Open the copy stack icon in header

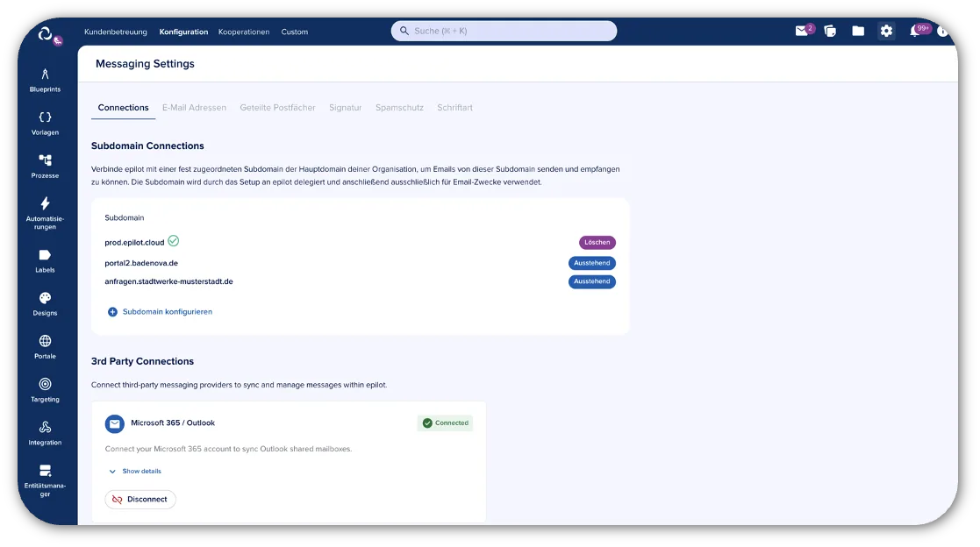[x=830, y=31]
